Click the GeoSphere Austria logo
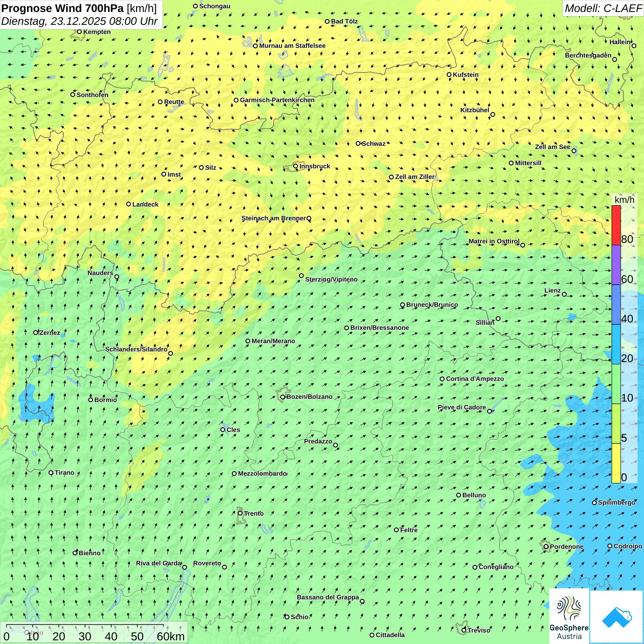This screenshot has height=644, width=644. (x=569, y=616)
